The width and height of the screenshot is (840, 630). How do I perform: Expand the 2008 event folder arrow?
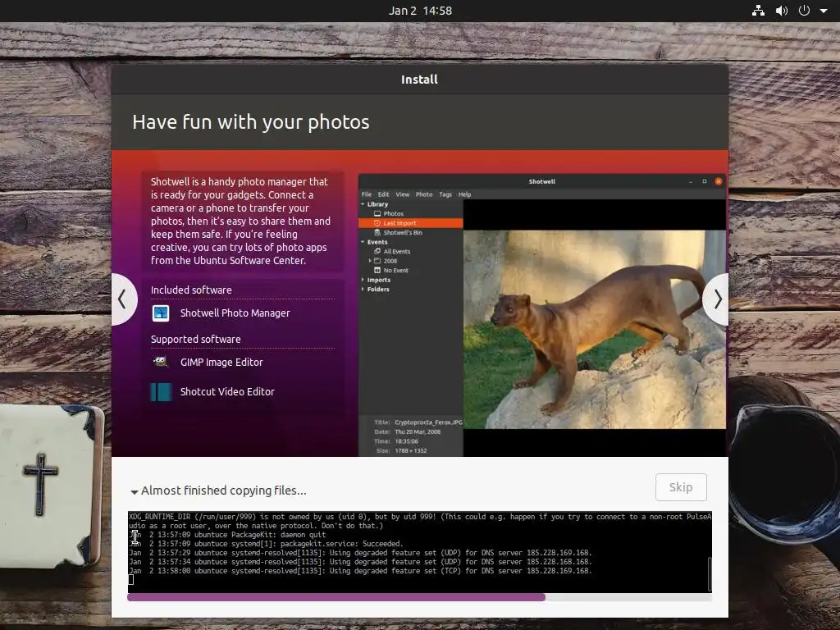coord(370,261)
